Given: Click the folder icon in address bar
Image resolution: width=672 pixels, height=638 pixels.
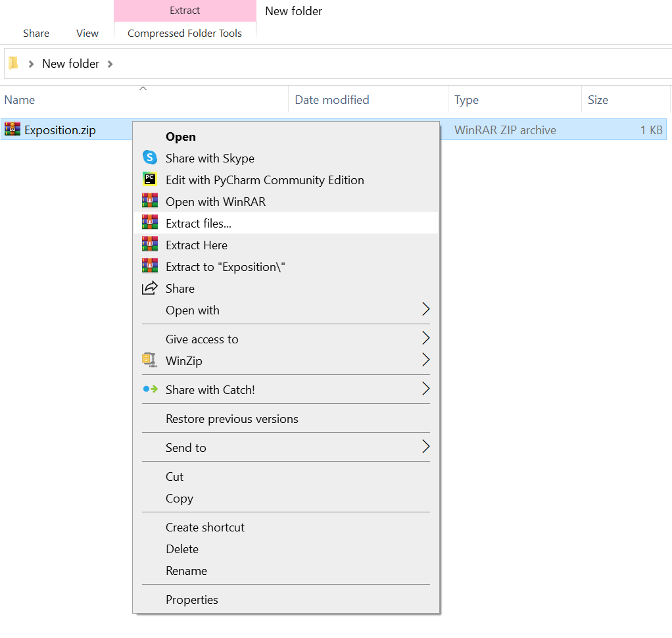Looking at the screenshot, I should pyautogui.click(x=13, y=63).
